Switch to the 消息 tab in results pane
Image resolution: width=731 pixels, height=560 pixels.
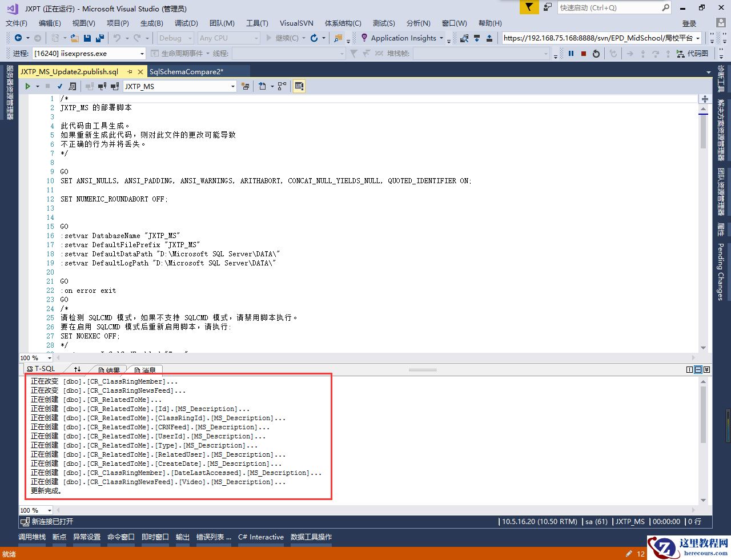[146, 370]
